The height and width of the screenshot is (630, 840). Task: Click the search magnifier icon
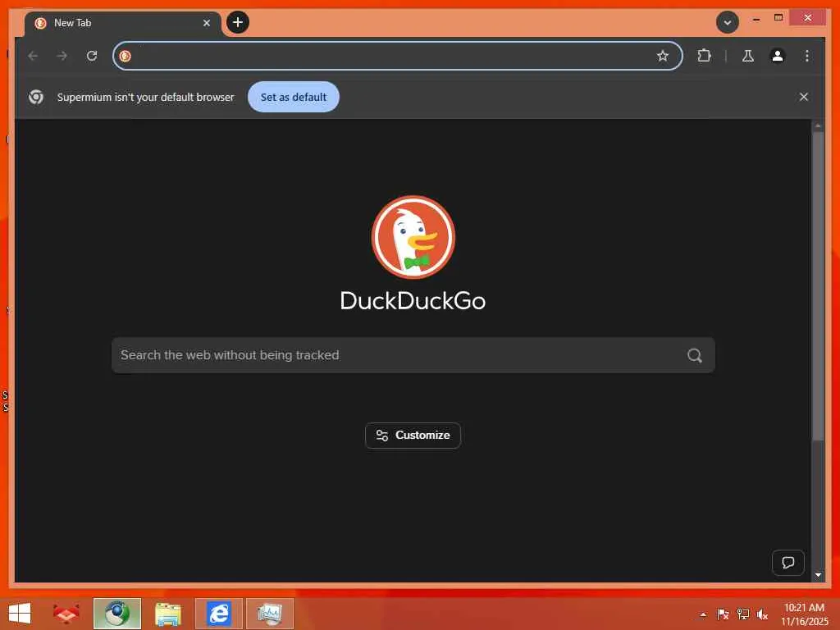694,355
